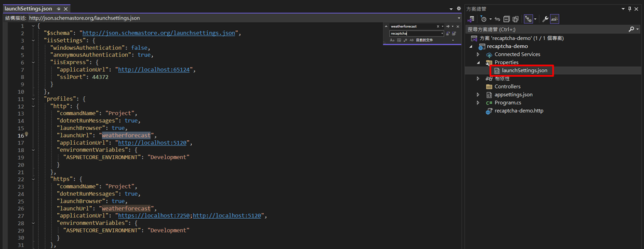
Task: Open Solution Explorer window position dropdown arrow
Action: 623,9
